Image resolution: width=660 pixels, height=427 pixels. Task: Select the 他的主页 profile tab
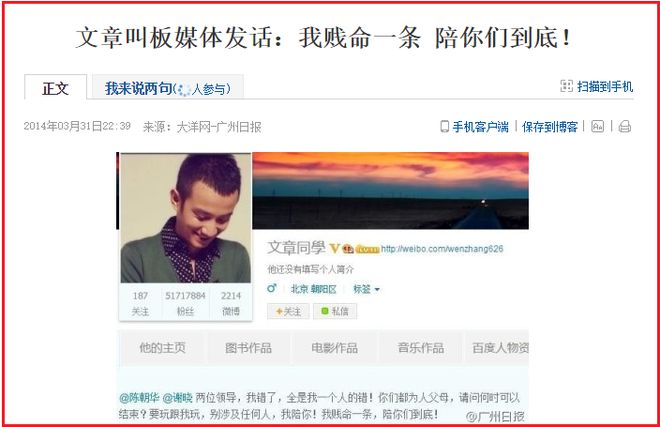pos(162,348)
